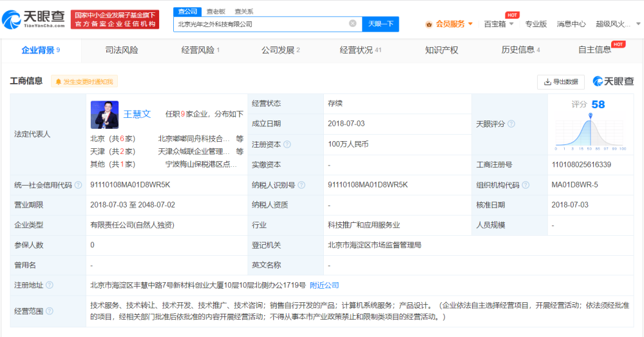The width and height of the screenshot is (644, 337).
Task: Switch to the 公司发展 tab
Action: (x=281, y=50)
